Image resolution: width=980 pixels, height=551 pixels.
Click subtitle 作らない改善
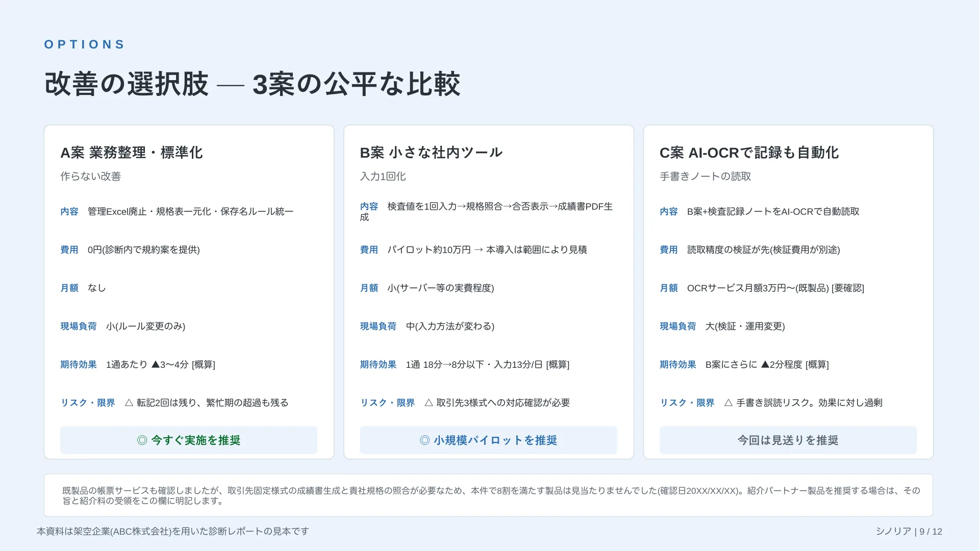pyautogui.click(x=91, y=177)
